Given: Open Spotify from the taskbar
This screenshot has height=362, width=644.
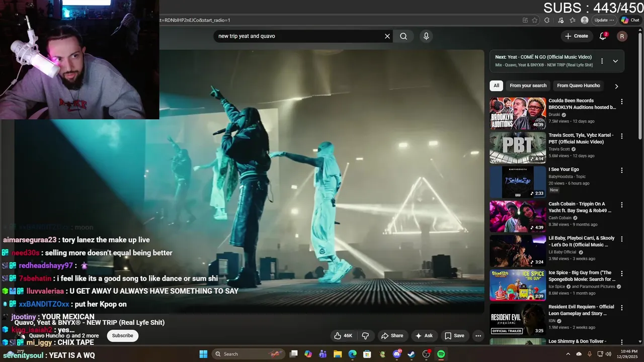Looking at the screenshot, I should coord(441,354).
